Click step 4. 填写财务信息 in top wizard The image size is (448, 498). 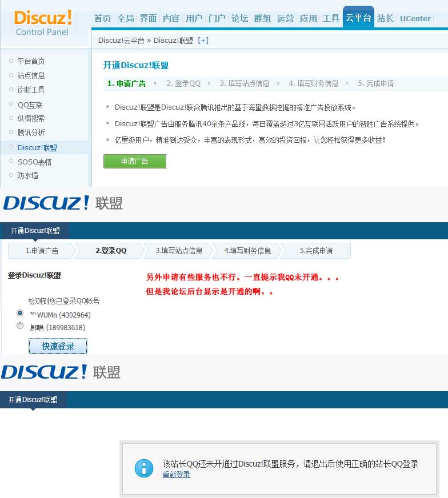pos(314,83)
